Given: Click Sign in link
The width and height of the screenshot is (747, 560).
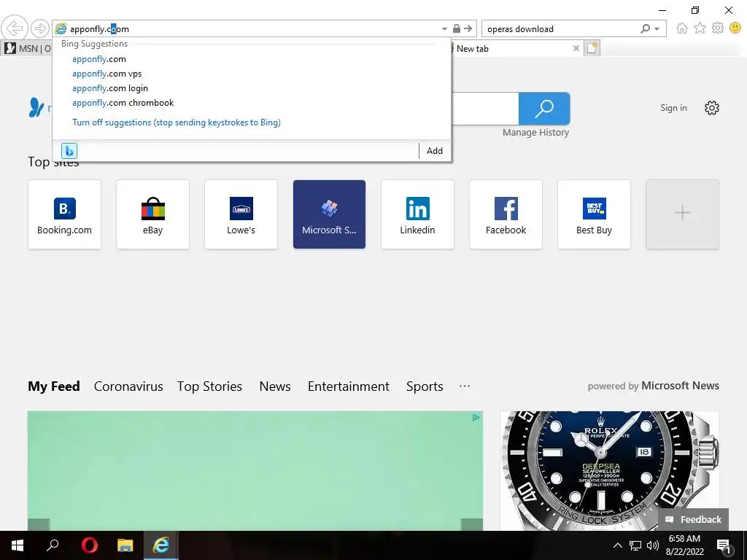Looking at the screenshot, I should pyautogui.click(x=673, y=108).
